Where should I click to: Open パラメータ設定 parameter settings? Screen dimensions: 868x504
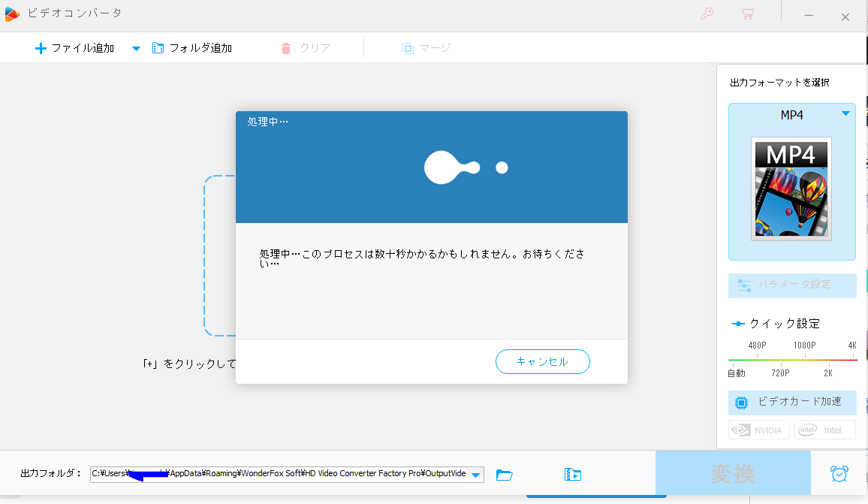792,285
